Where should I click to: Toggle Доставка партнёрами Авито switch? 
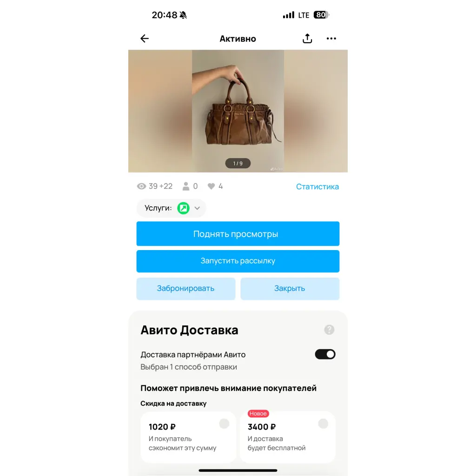325,354
